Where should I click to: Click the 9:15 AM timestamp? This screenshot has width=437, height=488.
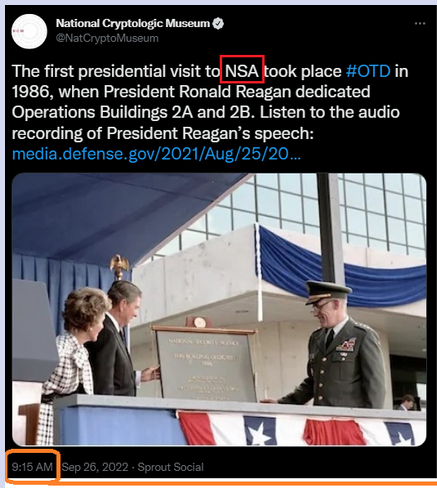click(32, 467)
